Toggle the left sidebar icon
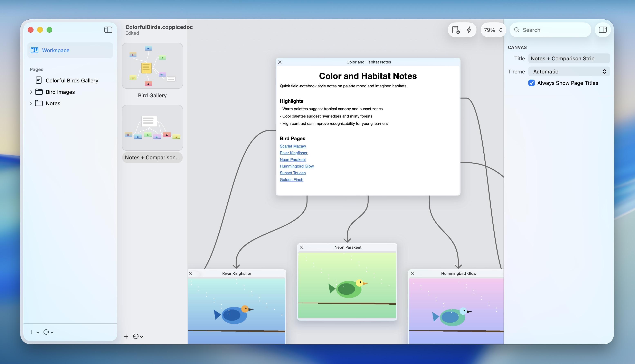635x364 pixels. tap(108, 30)
